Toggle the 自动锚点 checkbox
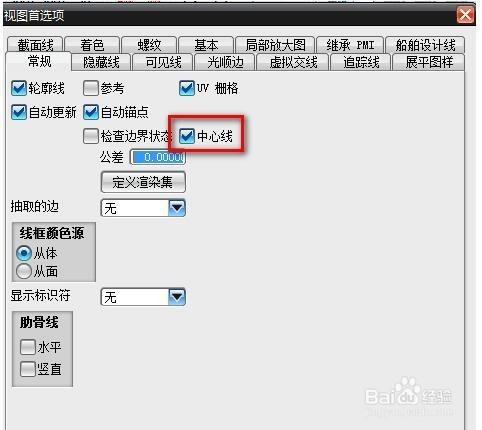Screen dimensions: 482x430 (x=91, y=112)
